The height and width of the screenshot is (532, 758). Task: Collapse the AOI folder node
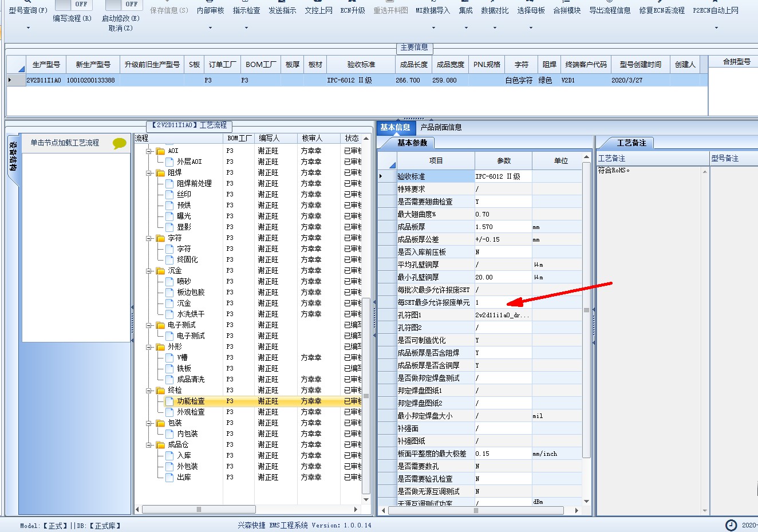coord(148,151)
